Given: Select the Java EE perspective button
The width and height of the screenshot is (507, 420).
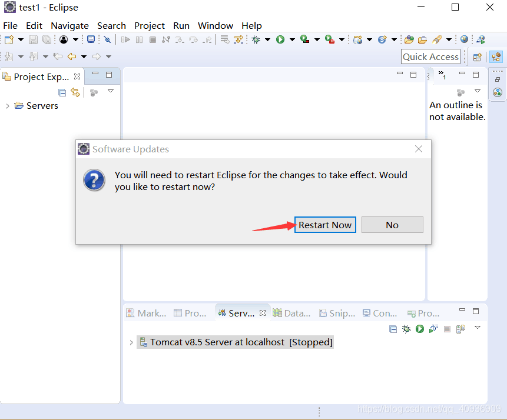Looking at the screenshot, I should [496, 57].
